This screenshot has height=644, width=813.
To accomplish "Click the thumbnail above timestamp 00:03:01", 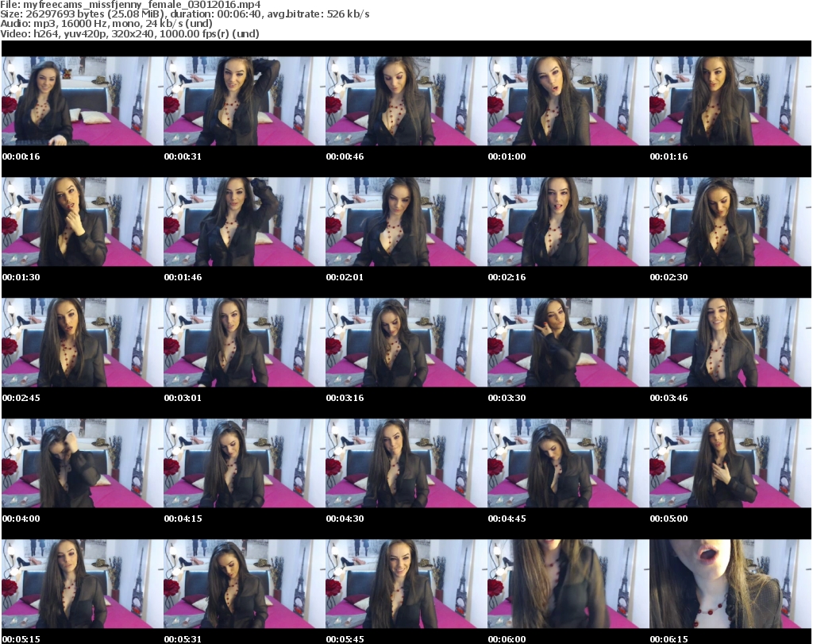I will (x=245, y=342).
